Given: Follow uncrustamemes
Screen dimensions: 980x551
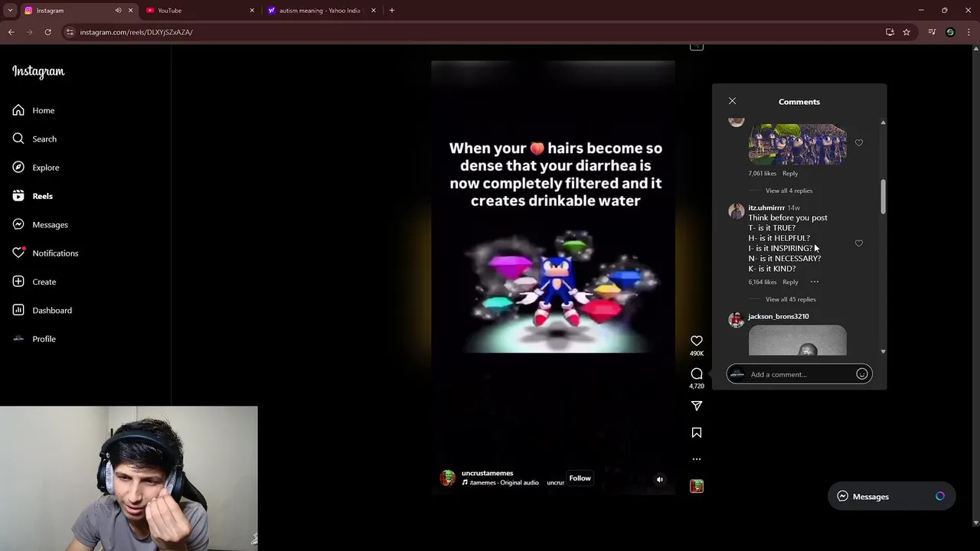Looking at the screenshot, I should (580, 478).
